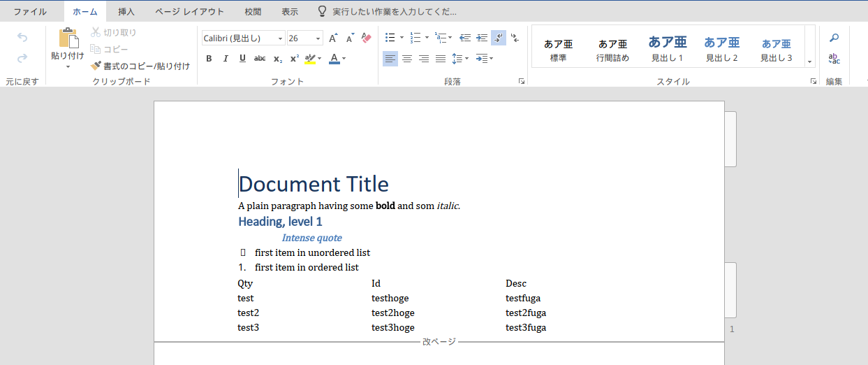This screenshot has width=868, height=365.
Task: Expand the paste options arrow below 貼り付け
Action: tap(68, 67)
